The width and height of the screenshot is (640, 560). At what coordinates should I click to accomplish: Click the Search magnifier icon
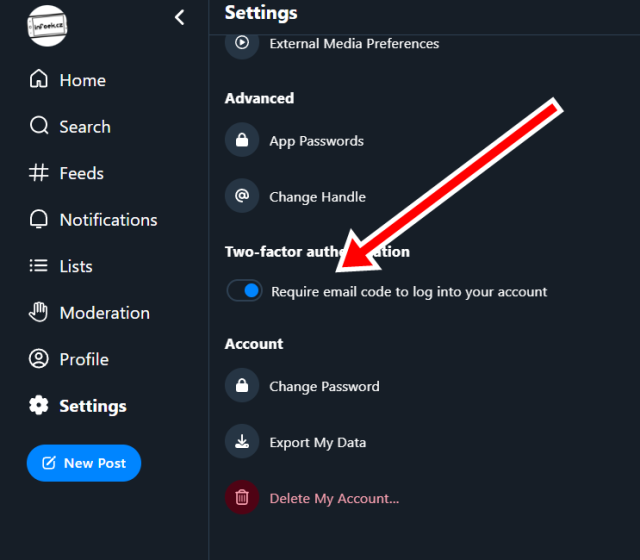coord(39,127)
